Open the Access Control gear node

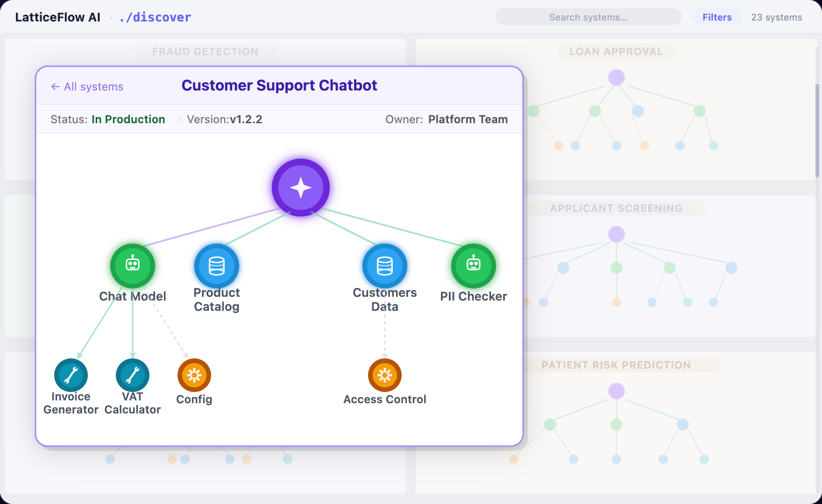(x=385, y=375)
